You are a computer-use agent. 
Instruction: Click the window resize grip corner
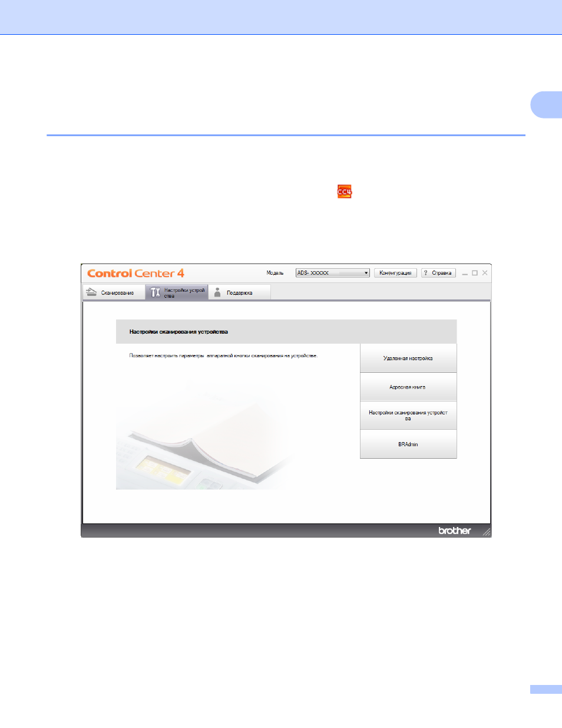(487, 532)
